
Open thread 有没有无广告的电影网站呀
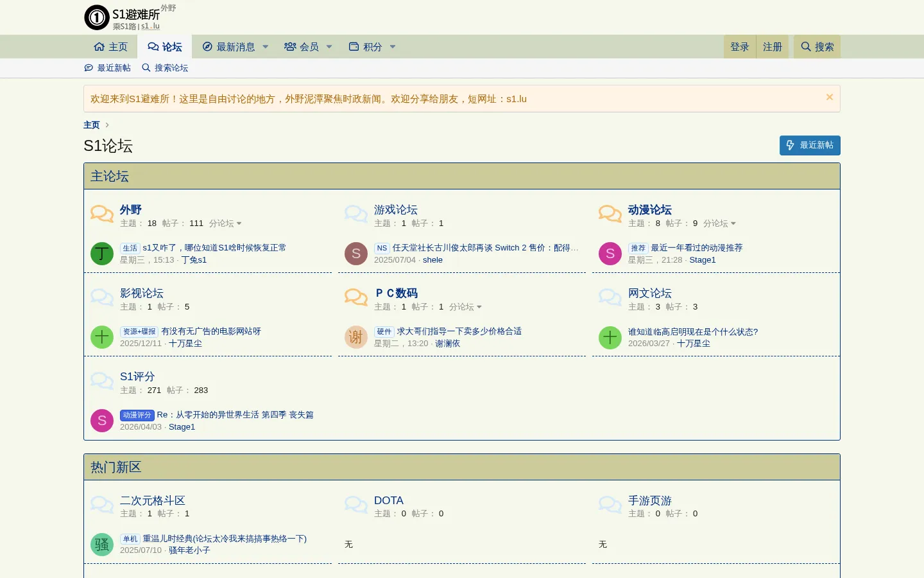pos(211,331)
